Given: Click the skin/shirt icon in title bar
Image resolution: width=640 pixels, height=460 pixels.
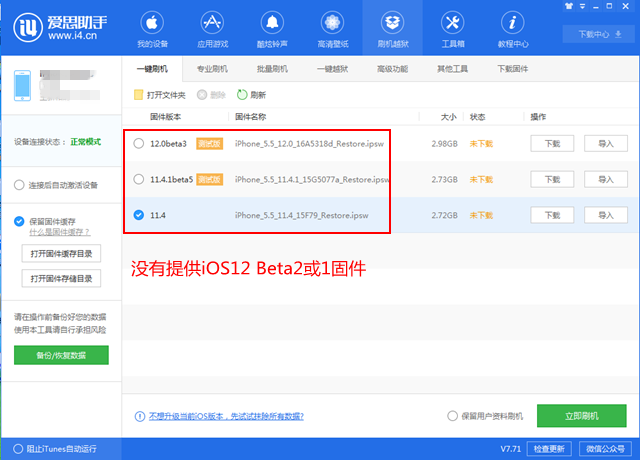Looking at the screenshot, I should 569,6.
